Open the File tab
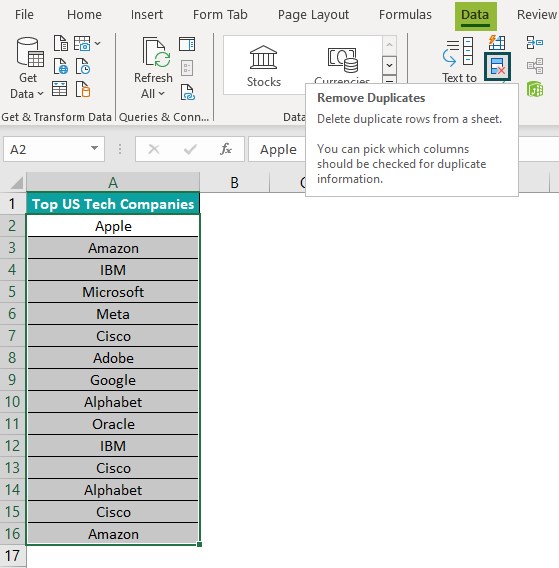Image resolution: width=559 pixels, height=568 pixels. tap(24, 14)
